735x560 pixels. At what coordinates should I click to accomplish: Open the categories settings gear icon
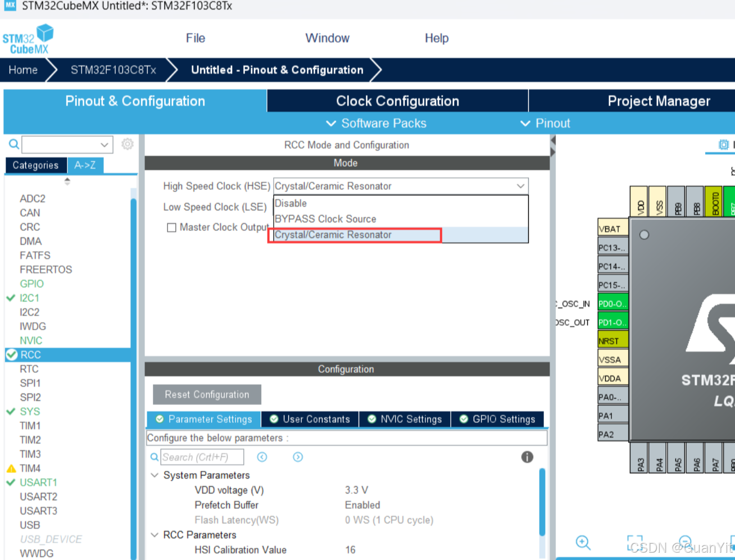coord(128,144)
